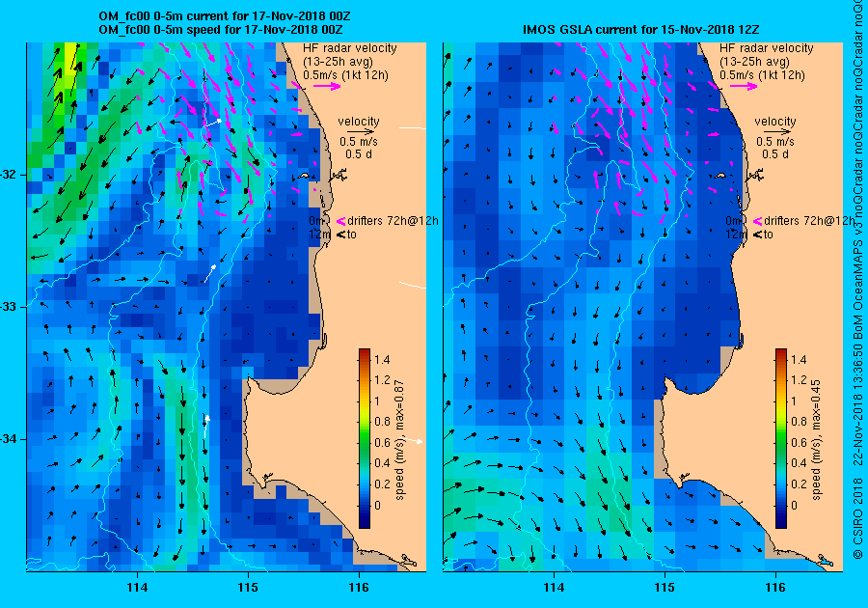Click 'speed (m/s), max=0.45' color bar caption
The width and height of the screenshot is (868, 608).
tap(817, 440)
